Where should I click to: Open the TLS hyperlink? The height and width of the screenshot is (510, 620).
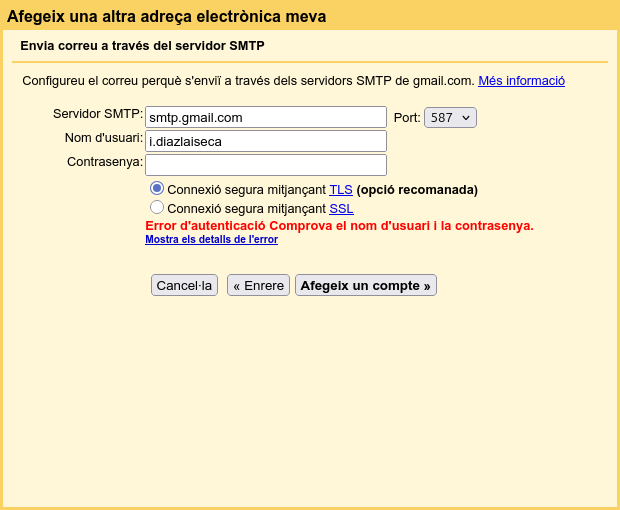coord(341,190)
